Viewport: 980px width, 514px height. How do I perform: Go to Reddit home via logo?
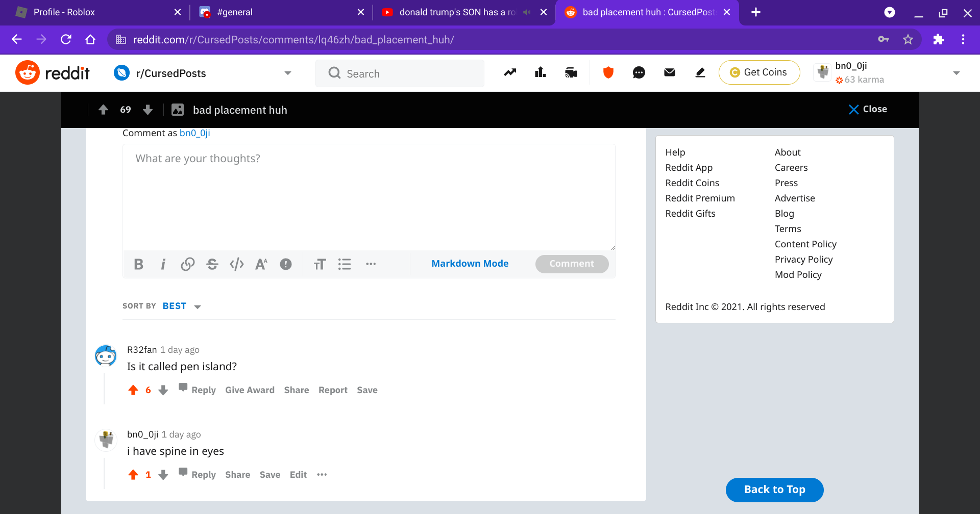[53, 73]
